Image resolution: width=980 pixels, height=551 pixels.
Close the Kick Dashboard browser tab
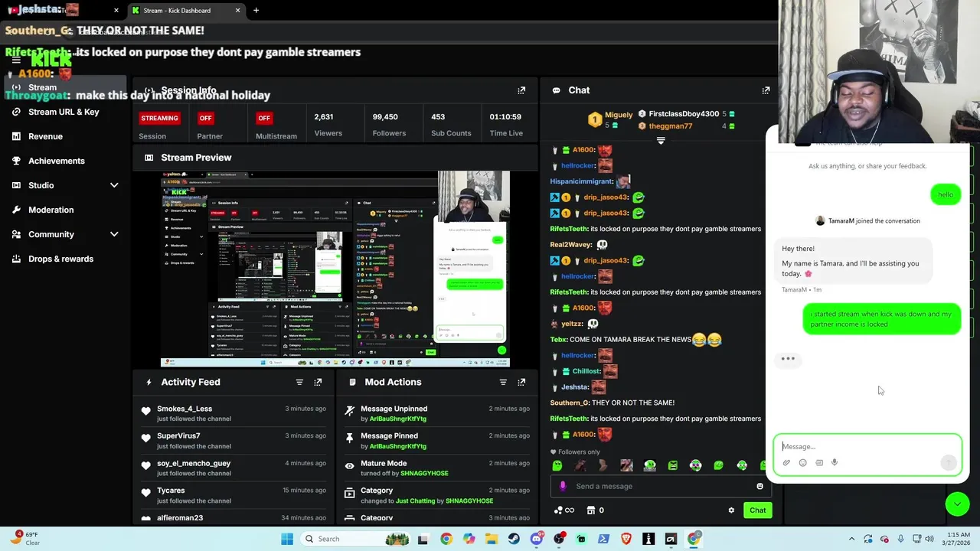(237, 11)
